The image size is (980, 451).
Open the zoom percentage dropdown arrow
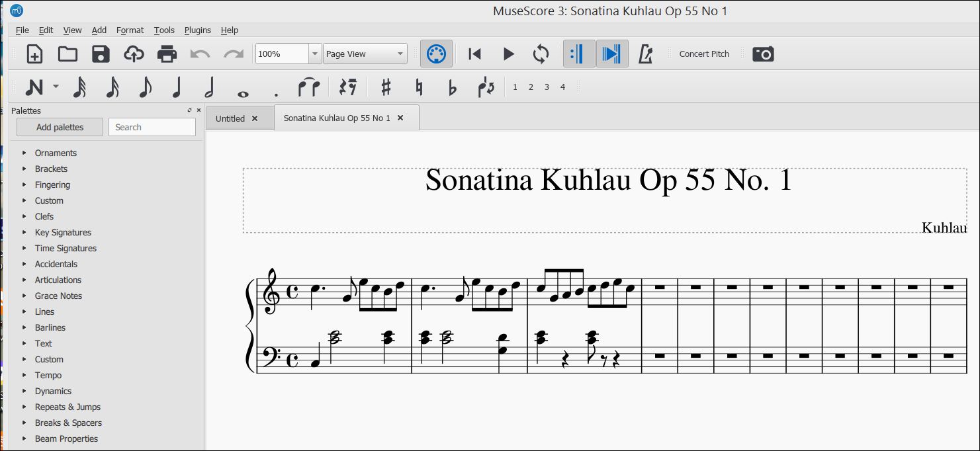click(x=315, y=54)
